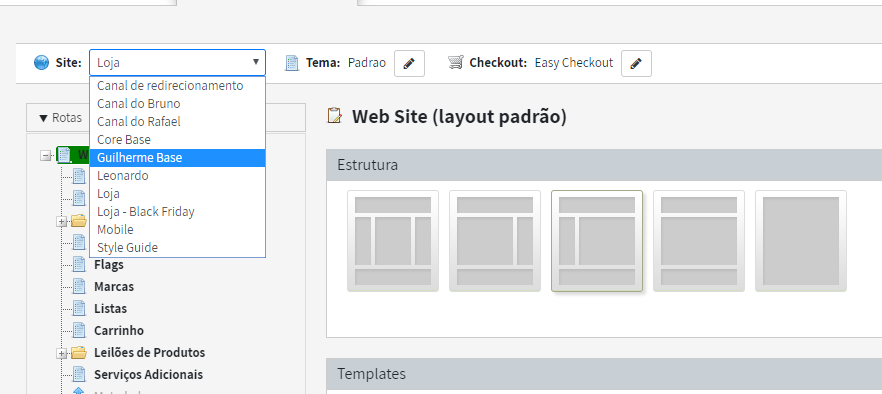
Task: Click the Marcas page icon
Action: [80, 286]
